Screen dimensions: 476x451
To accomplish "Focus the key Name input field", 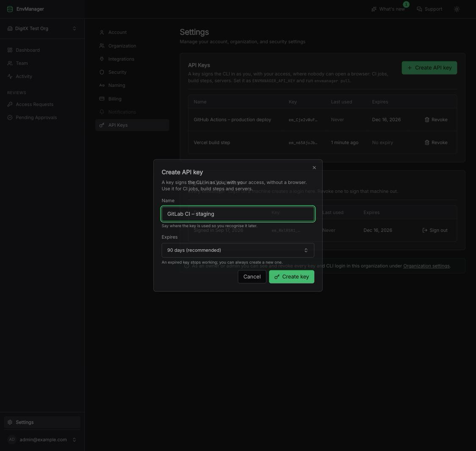I will pyautogui.click(x=238, y=214).
